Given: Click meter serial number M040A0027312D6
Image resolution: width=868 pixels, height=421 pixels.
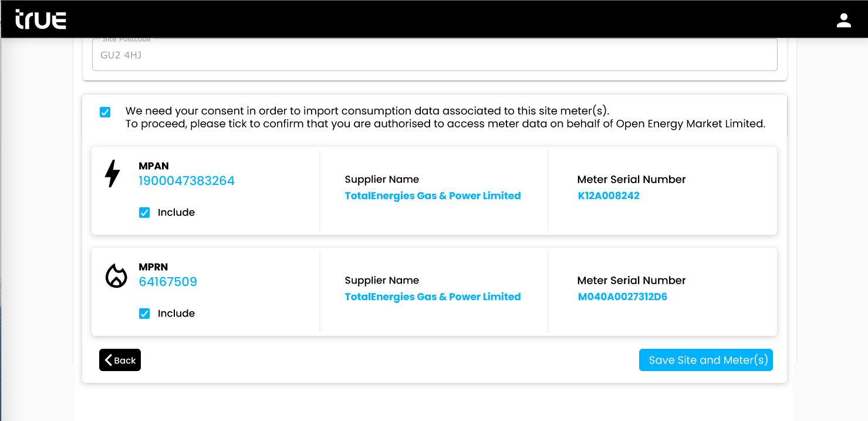Looking at the screenshot, I should coord(622,297).
